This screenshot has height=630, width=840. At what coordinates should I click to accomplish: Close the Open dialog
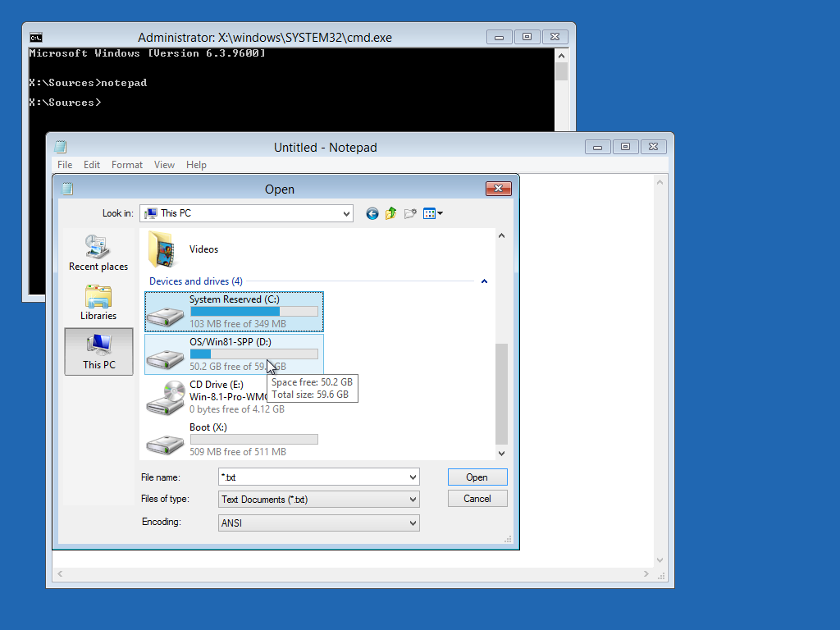tap(499, 189)
